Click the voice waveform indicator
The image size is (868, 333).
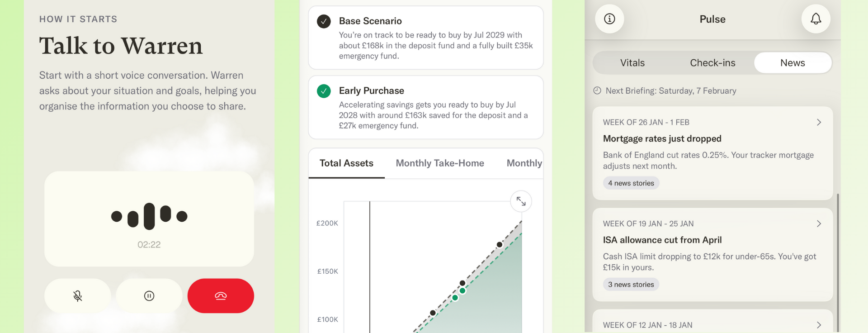(149, 216)
